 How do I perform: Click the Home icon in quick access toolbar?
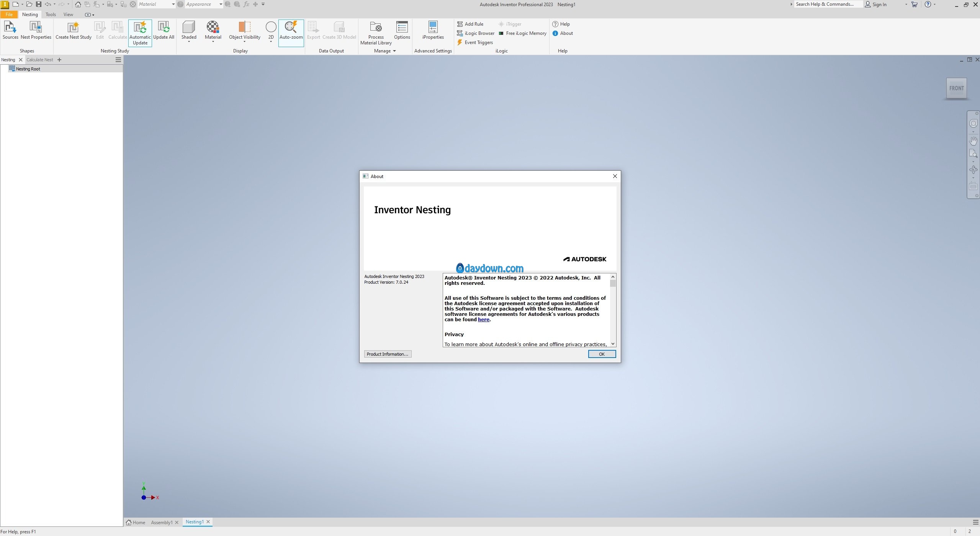pos(78,4)
